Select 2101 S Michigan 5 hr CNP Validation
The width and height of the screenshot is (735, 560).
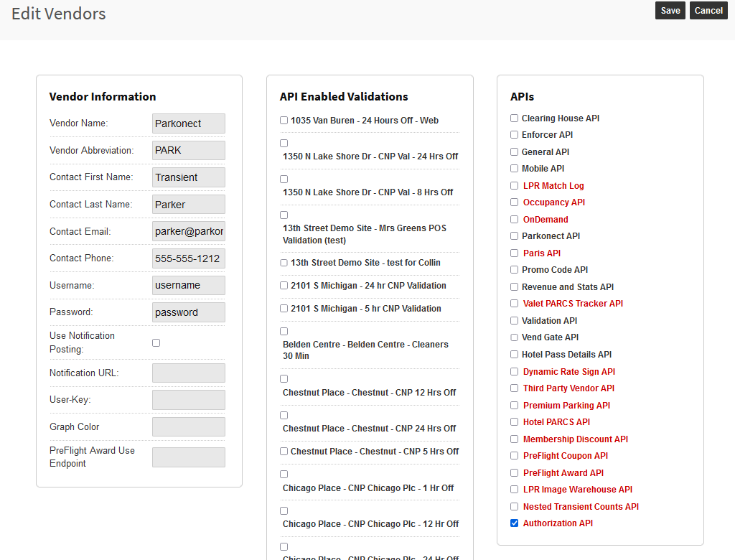click(284, 309)
